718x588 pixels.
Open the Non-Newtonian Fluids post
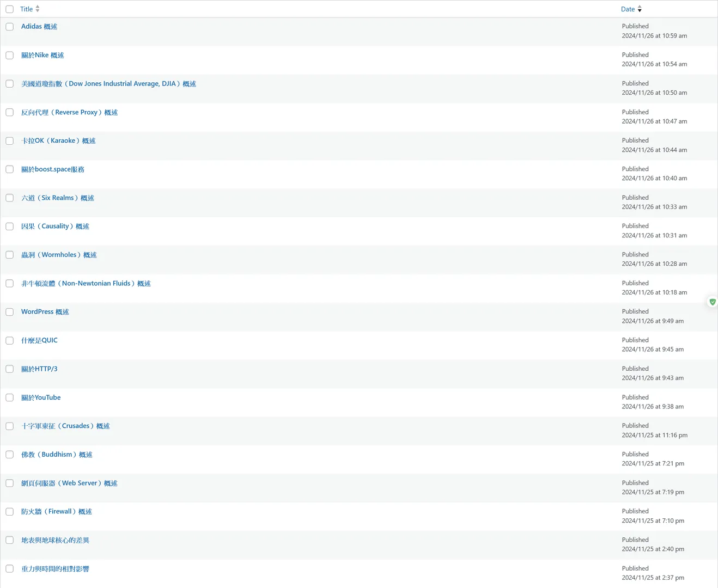pyautogui.click(x=86, y=283)
